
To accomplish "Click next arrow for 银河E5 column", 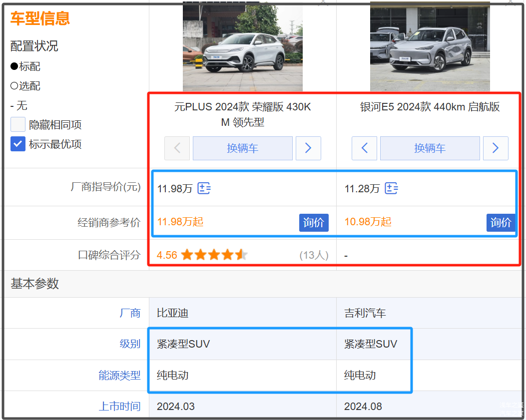I will click(x=496, y=148).
